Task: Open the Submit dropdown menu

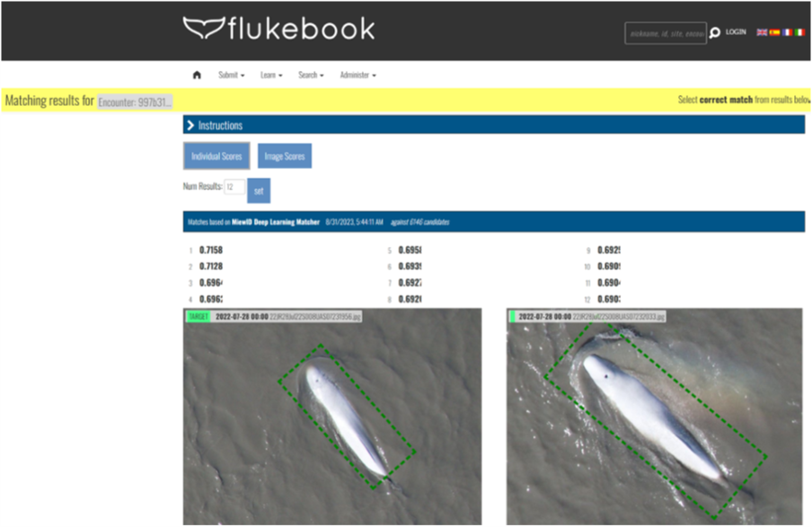Action: (231, 75)
